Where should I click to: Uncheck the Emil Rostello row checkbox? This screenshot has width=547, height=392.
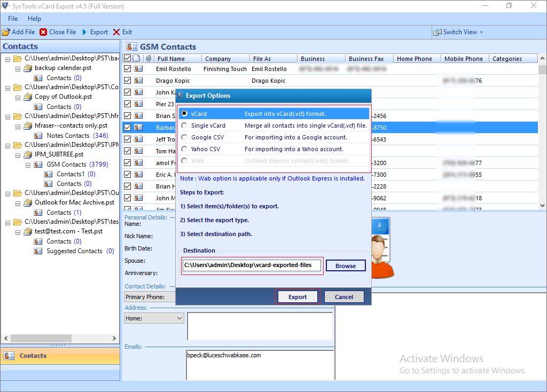[x=127, y=69]
